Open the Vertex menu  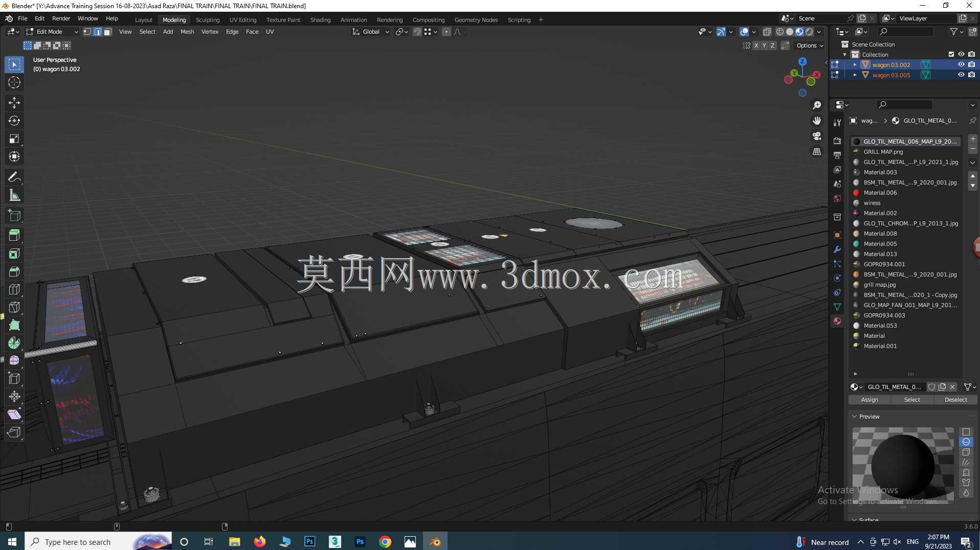[210, 32]
